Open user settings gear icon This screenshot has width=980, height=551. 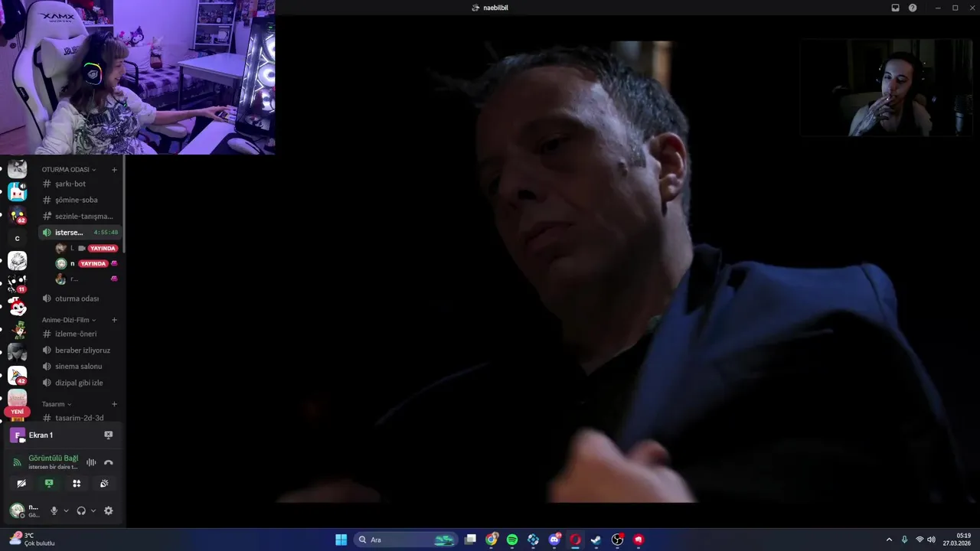coord(109,510)
